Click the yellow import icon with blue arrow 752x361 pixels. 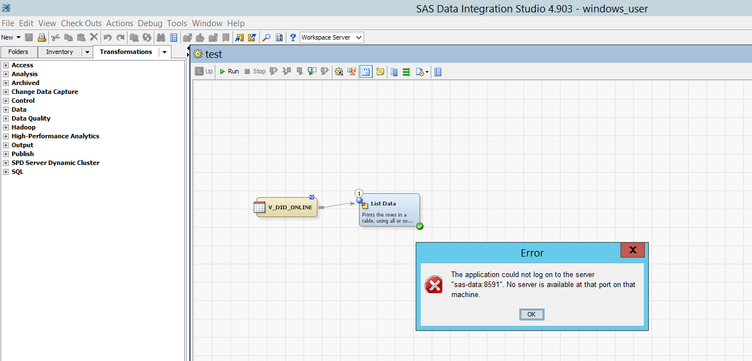click(x=239, y=37)
